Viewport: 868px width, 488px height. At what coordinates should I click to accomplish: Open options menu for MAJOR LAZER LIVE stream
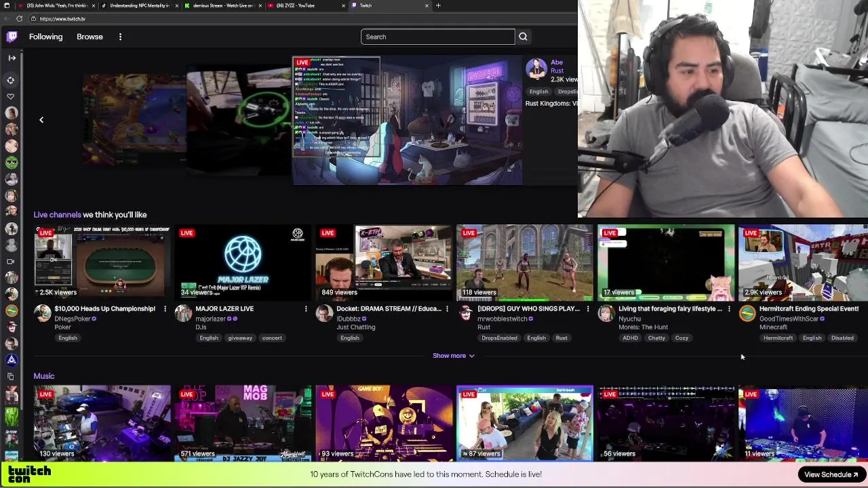pos(306,309)
